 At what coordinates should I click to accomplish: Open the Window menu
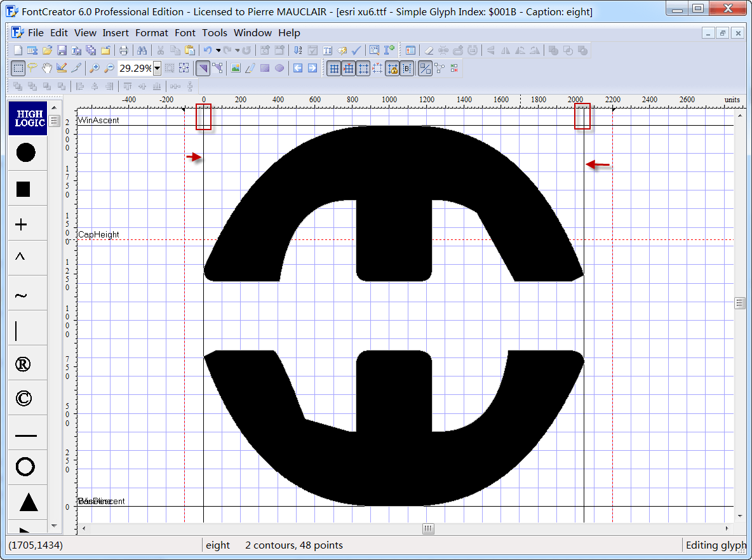click(x=253, y=32)
